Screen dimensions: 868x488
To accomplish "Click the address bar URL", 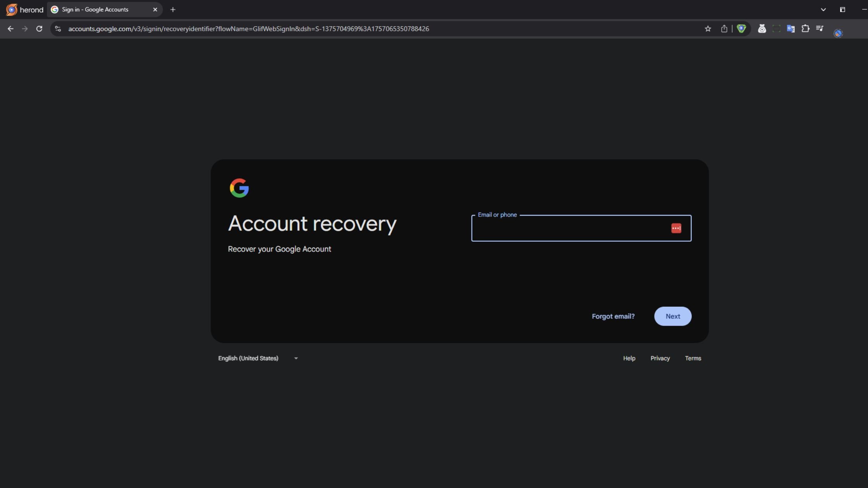I will click(248, 29).
